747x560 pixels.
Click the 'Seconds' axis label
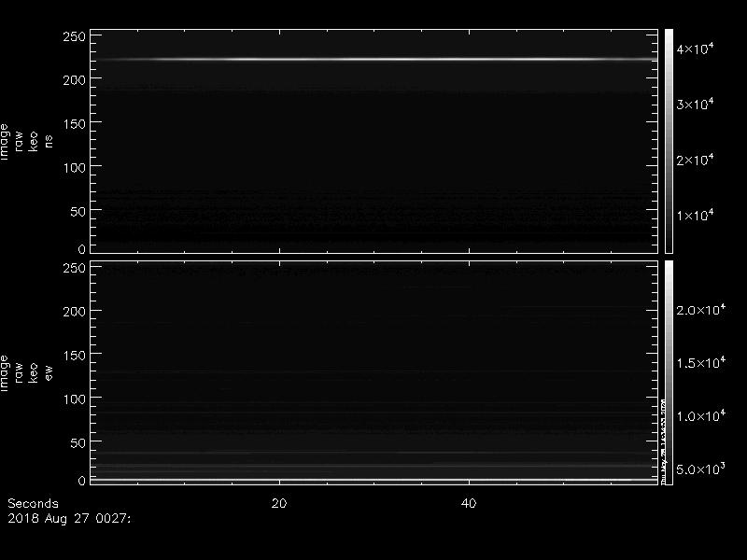tap(33, 503)
